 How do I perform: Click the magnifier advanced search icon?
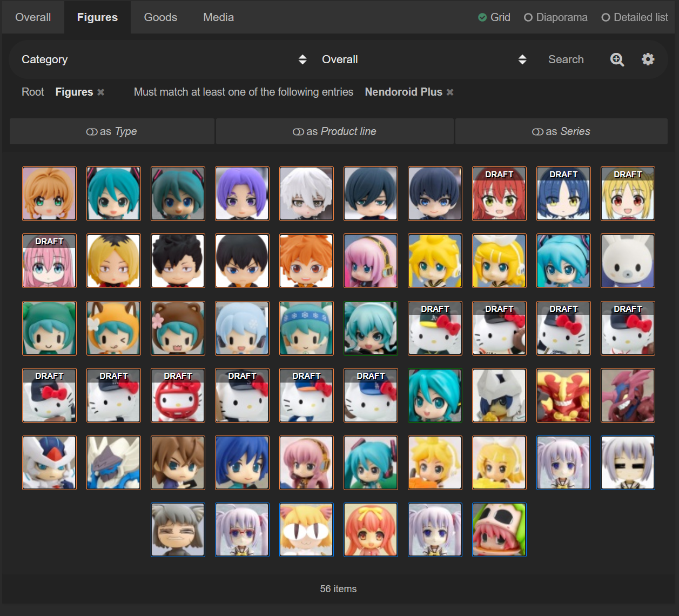point(617,59)
